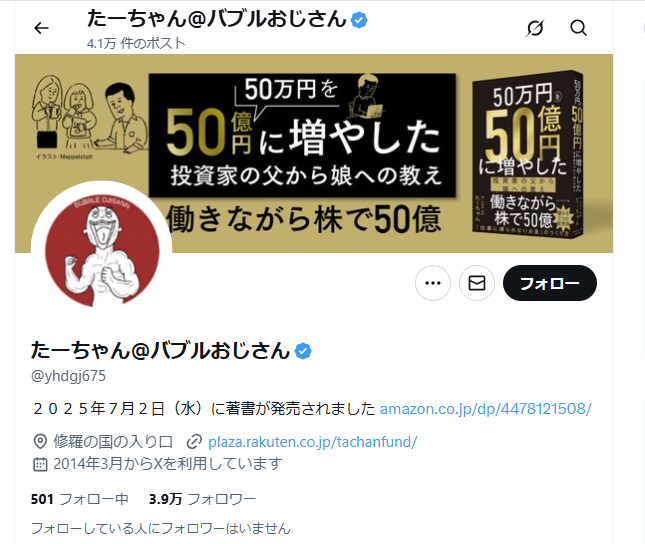Viewport: 645px width, 544px height.
Task: View the 3.9万 フォロワー followers list
Action: (x=202, y=499)
